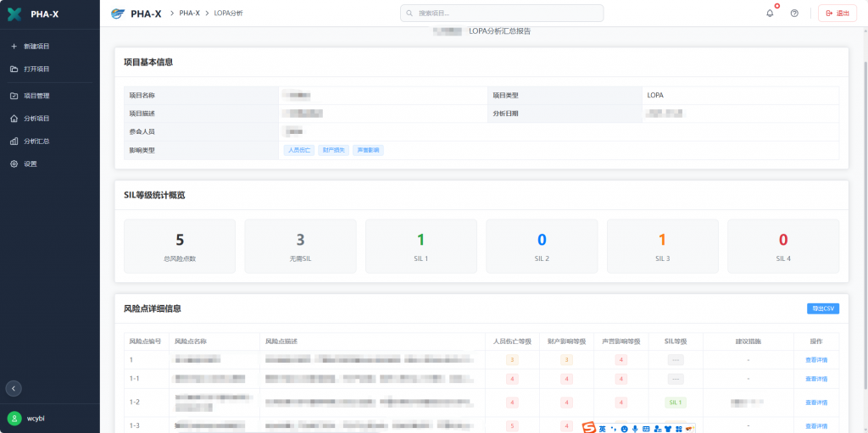Click the PHA-X logo in sidebar
The height and width of the screenshot is (433, 868).
(14, 14)
